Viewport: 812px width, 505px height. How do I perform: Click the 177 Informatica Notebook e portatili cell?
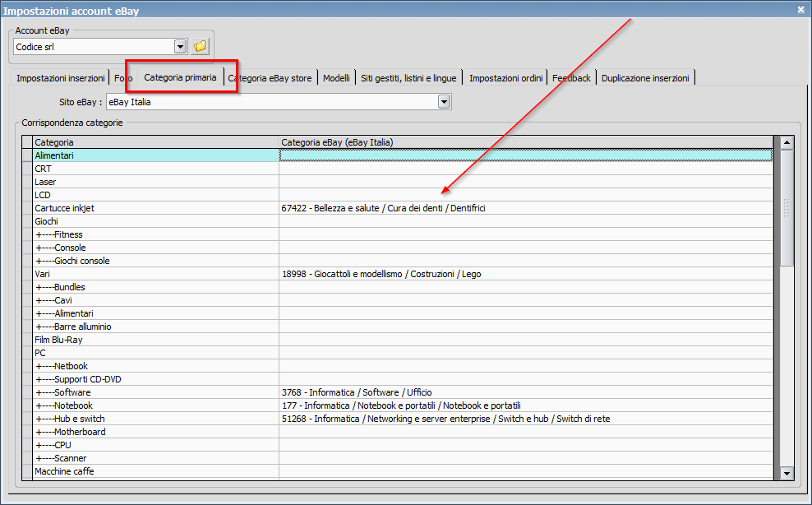[x=526, y=405]
